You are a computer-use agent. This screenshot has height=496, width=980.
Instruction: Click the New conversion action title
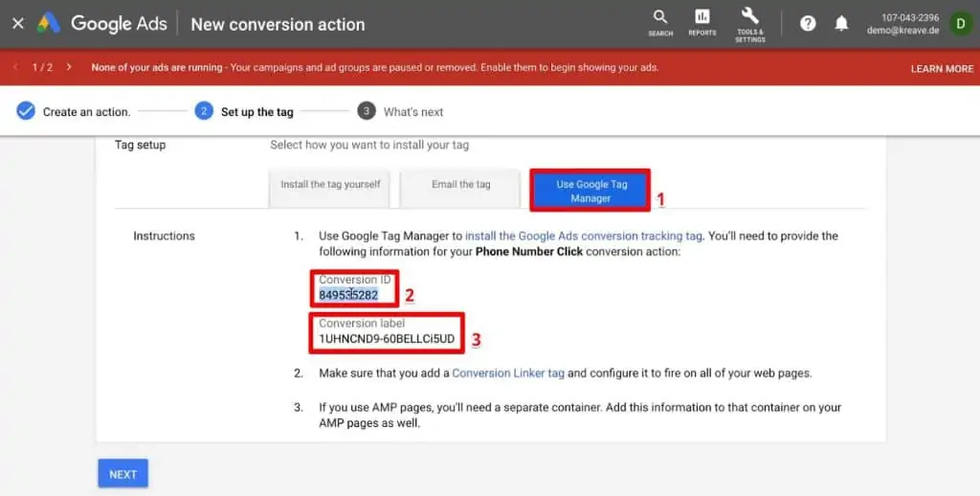278,24
